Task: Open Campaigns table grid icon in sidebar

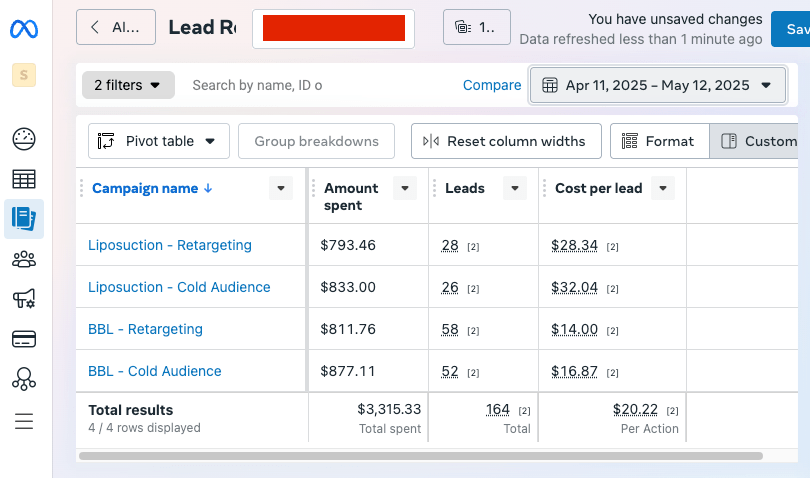Action: pos(24,179)
